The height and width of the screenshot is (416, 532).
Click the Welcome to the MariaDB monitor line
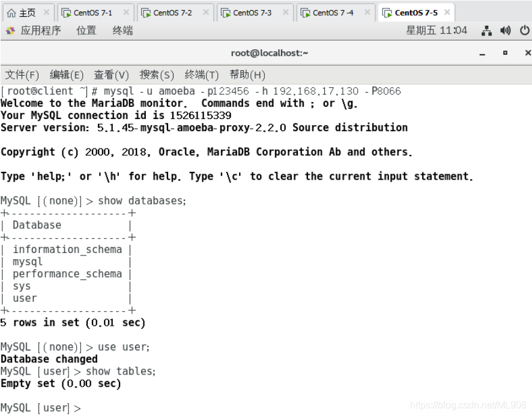[179, 103]
